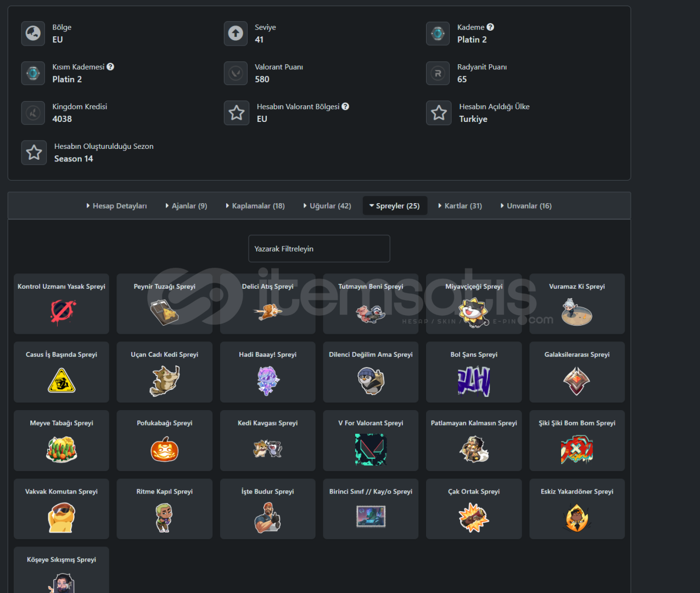Open the Uğurlar (42) tab
The image size is (700, 593).
[327, 206]
